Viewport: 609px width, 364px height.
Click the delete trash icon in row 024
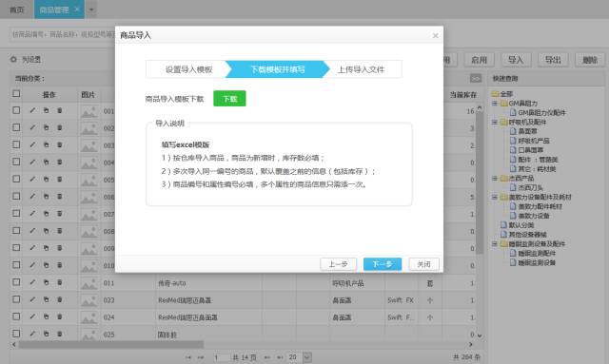point(59,317)
